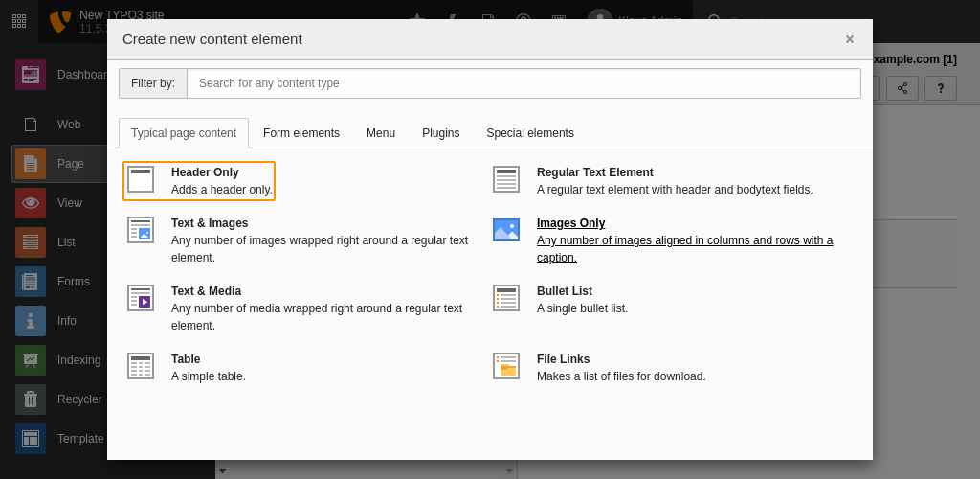Close the Create new content element dialog
Image resolution: width=980 pixels, height=479 pixels.
click(850, 39)
